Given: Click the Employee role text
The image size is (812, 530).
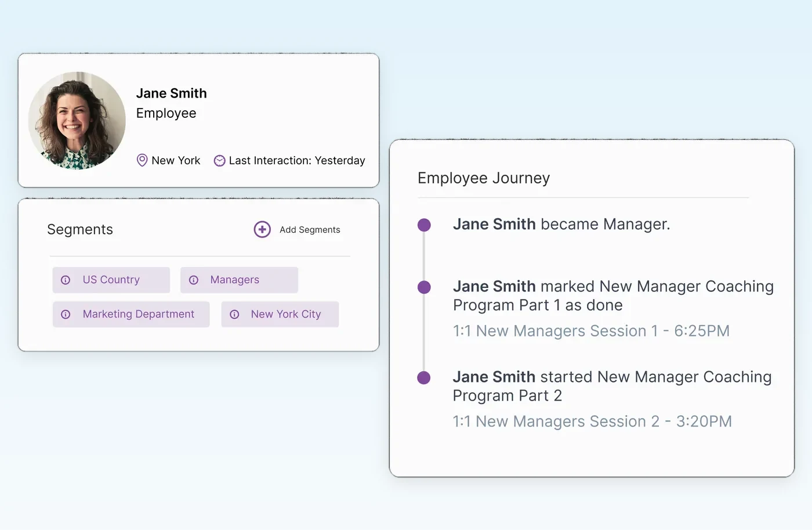Looking at the screenshot, I should 166,113.
